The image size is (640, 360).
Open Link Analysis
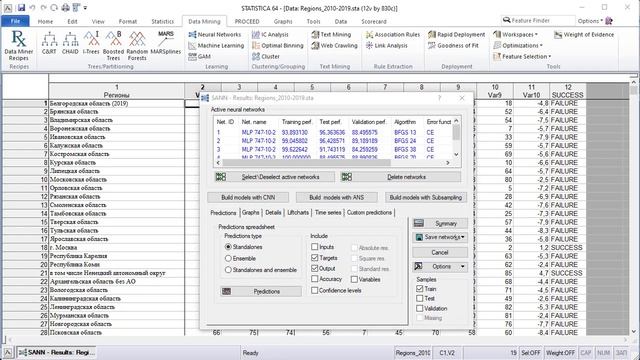point(387,46)
